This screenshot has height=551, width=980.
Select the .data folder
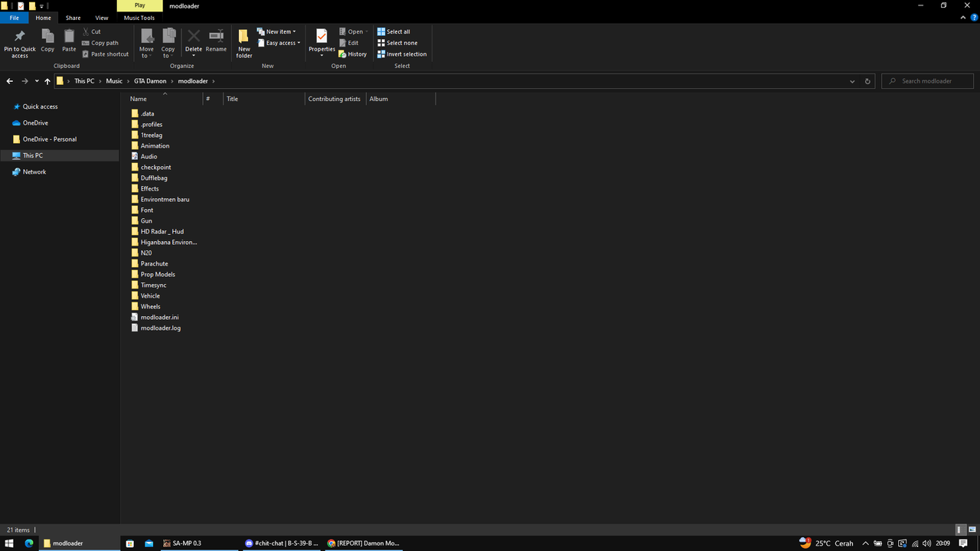[x=147, y=113]
